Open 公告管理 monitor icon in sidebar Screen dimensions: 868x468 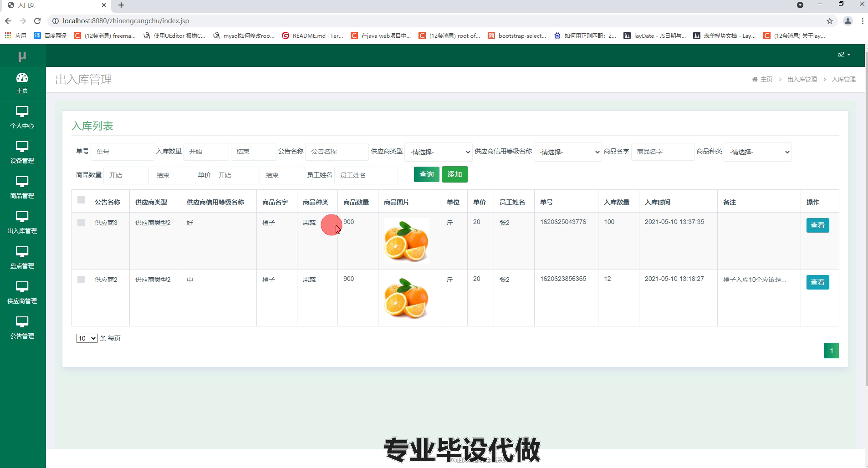pyautogui.click(x=22, y=322)
